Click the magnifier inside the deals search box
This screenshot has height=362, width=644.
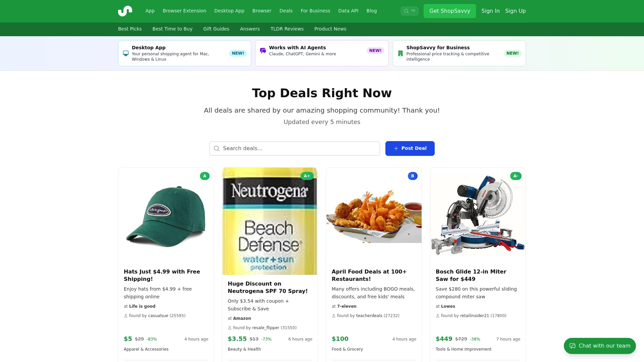click(217, 148)
